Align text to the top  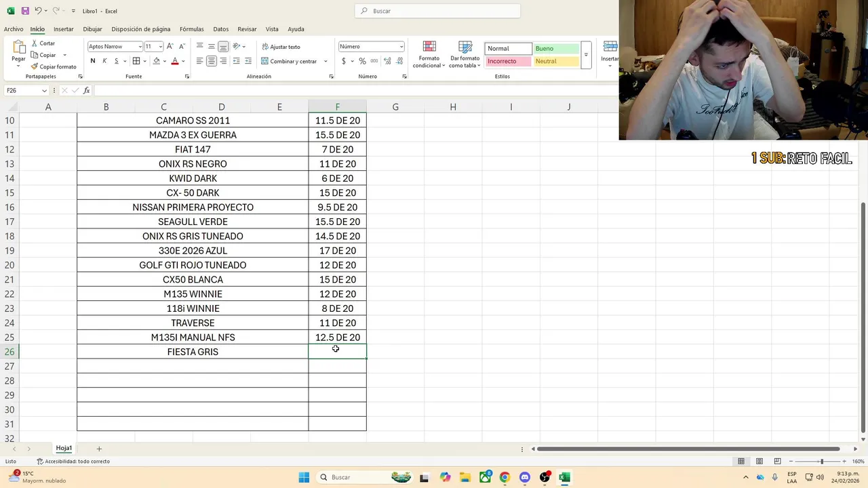pyautogui.click(x=199, y=46)
